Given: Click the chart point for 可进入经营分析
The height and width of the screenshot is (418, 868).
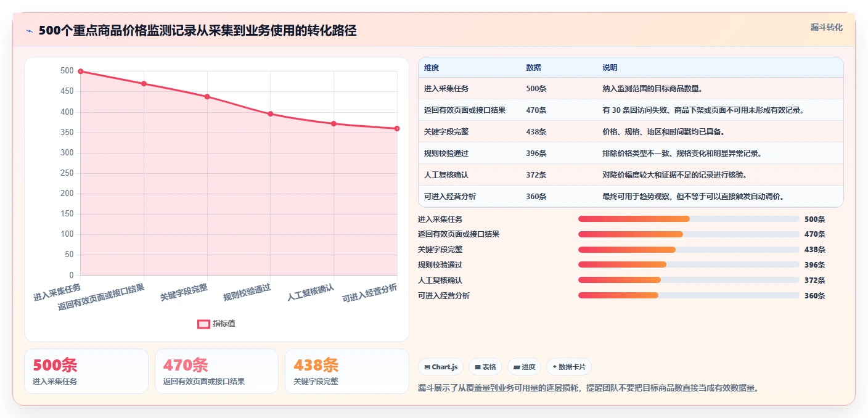Looking at the screenshot, I should (397, 129).
